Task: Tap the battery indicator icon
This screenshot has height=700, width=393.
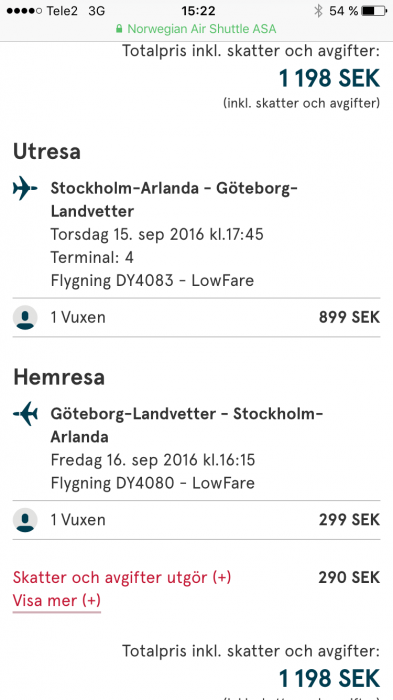Action: [x=374, y=11]
